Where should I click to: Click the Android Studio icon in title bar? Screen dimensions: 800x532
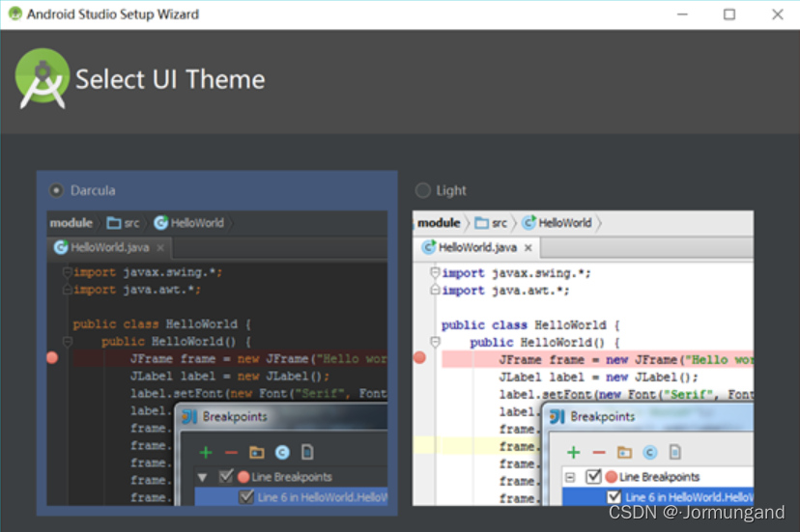15,14
